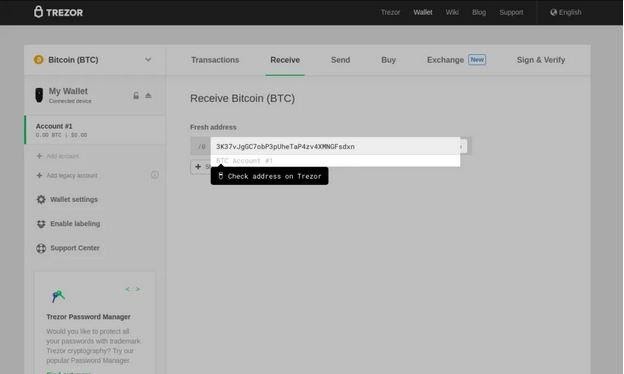Click the plus icon before Add legacy account
This screenshot has width=624, height=374.
(39, 175)
